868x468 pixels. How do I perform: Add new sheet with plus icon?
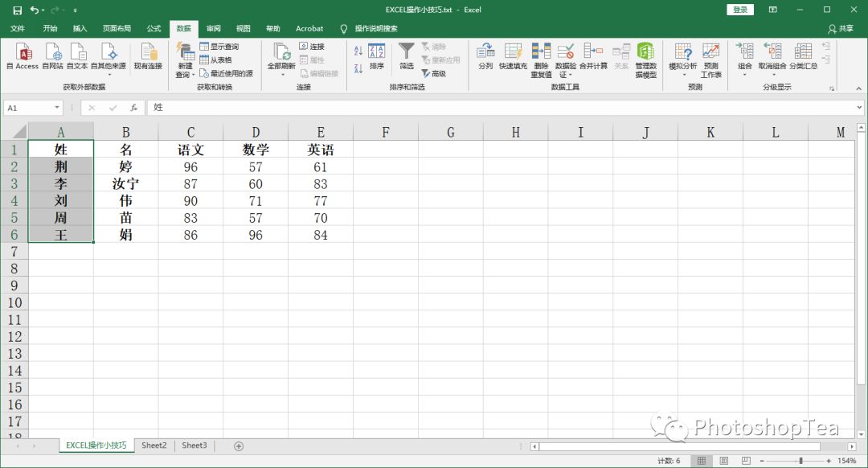pyautogui.click(x=239, y=445)
